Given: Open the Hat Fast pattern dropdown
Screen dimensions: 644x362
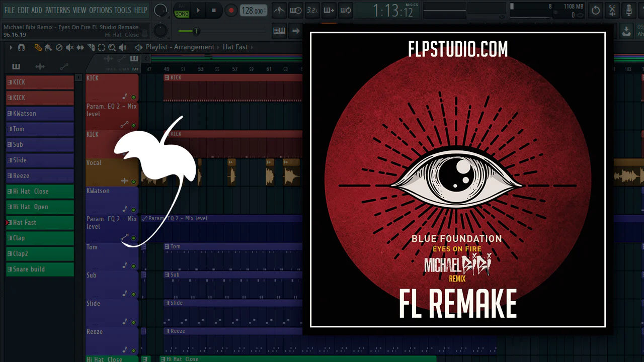Looking at the screenshot, I should [x=235, y=47].
